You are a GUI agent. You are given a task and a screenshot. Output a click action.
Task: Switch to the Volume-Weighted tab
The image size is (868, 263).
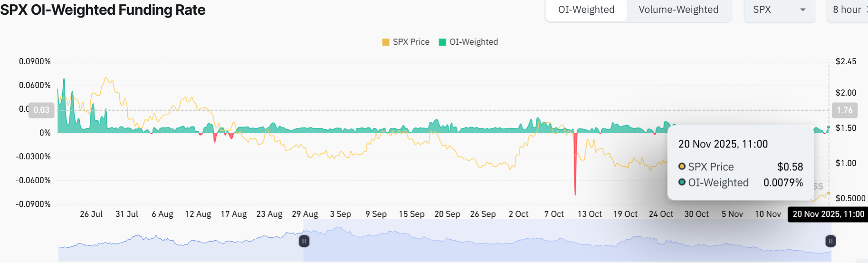tap(678, 10)
